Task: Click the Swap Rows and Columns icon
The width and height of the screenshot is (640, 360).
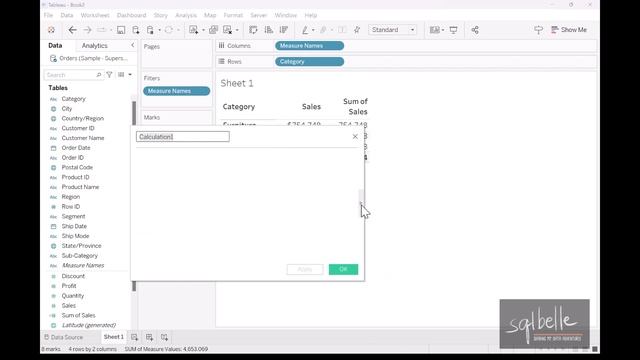Action: 253,30
